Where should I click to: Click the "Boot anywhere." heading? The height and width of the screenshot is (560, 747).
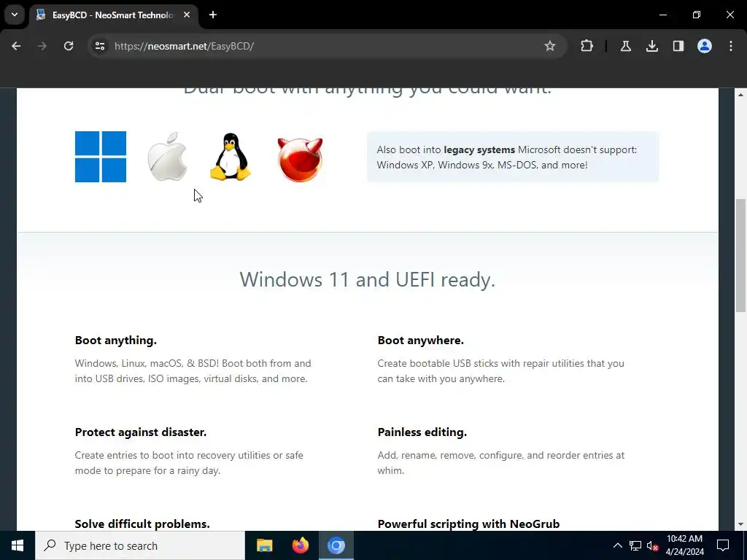coord(421,341)
